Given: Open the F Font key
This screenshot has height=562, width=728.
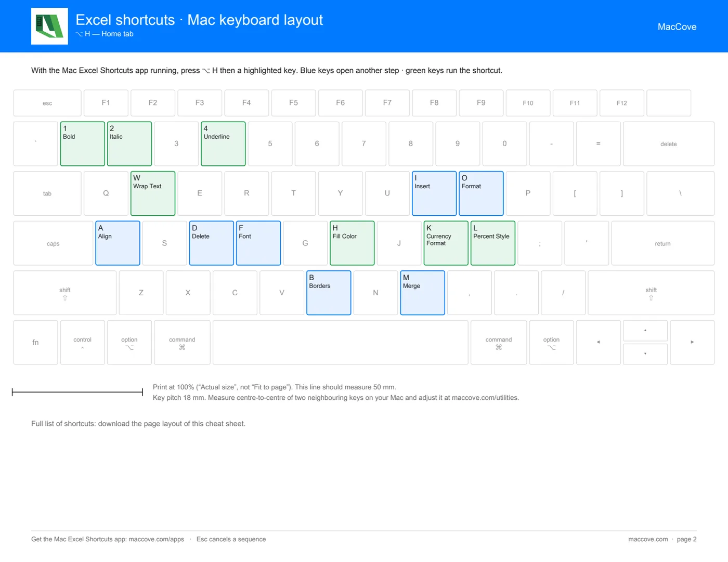Looking at the screenshot, I should 258,243.
